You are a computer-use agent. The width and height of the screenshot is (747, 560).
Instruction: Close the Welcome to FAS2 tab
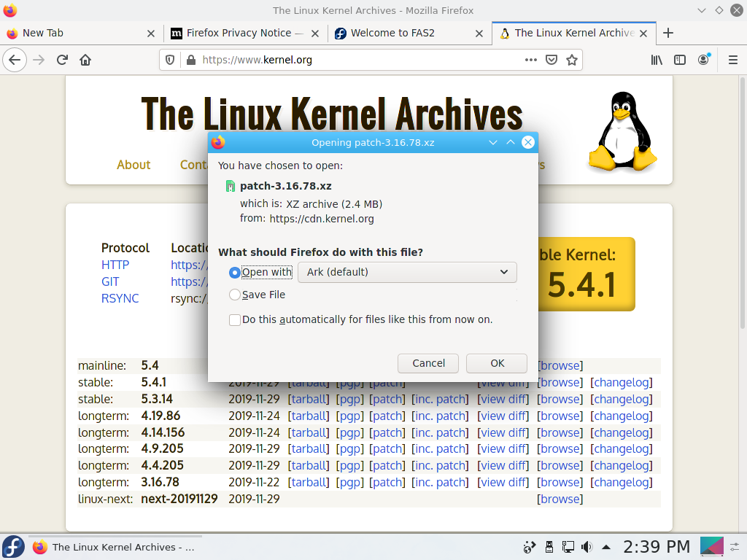coord(479,34)
